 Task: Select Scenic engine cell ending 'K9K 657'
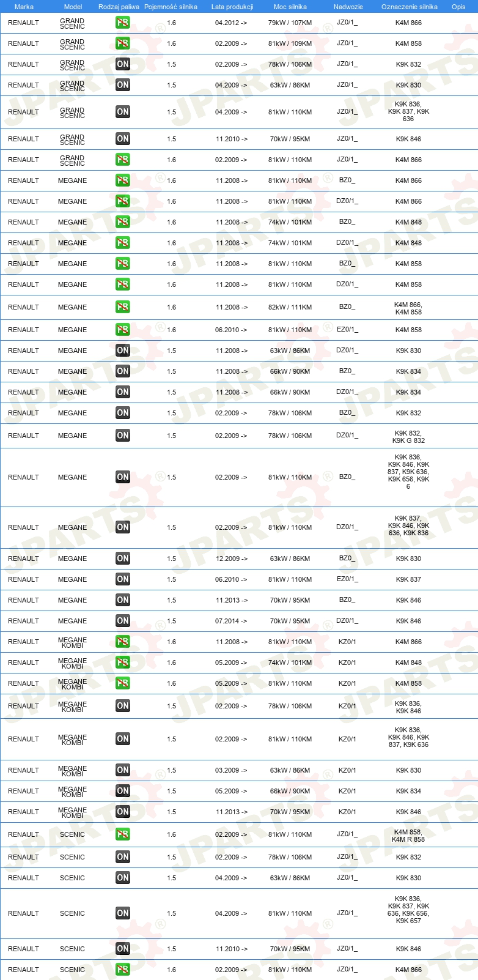click(408, 910)
